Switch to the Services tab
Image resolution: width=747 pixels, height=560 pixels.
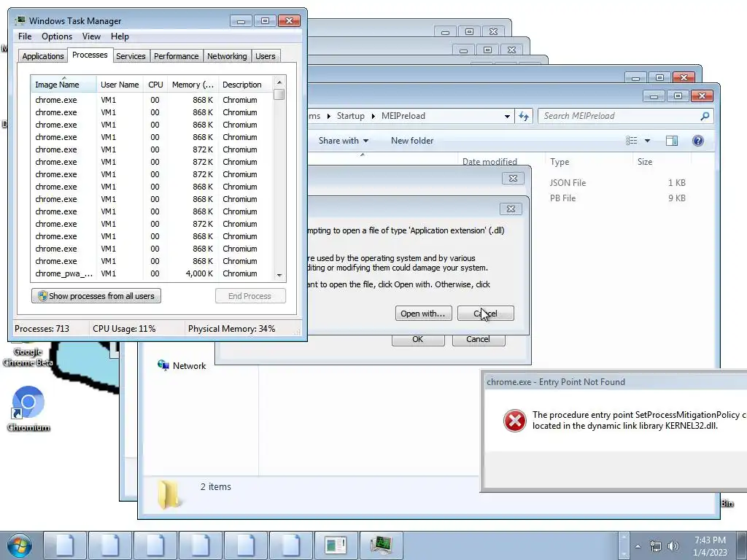(131, 56)
